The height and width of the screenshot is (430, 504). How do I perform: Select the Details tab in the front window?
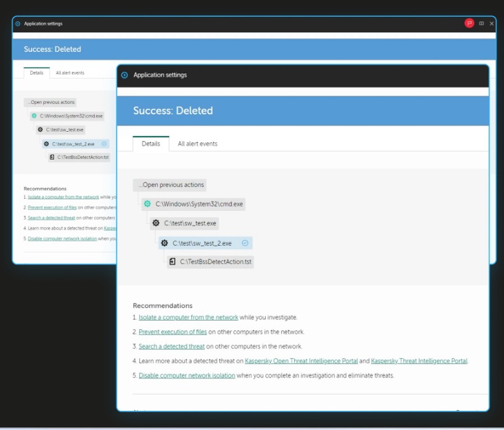[x=151, y=144]
